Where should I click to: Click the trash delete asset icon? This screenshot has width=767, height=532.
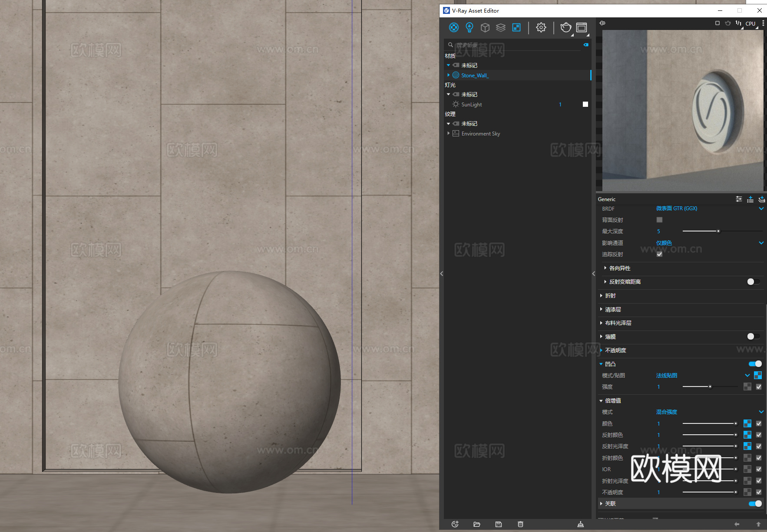tap(520, 524)
